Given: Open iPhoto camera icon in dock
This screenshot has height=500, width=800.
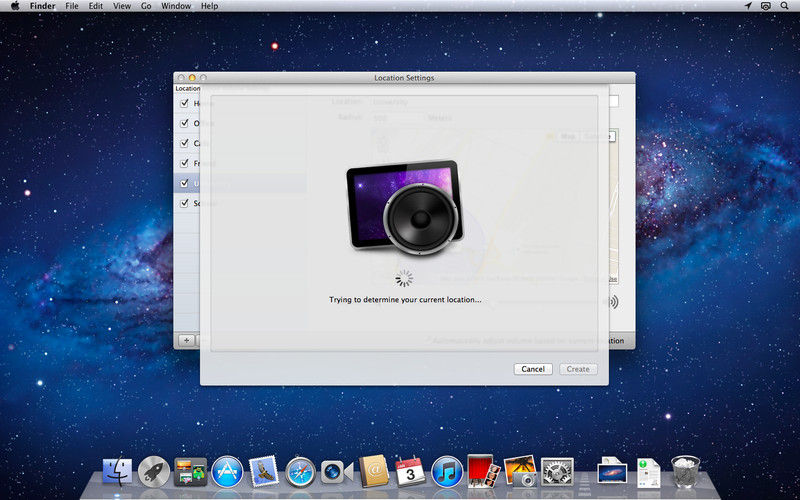Looking at the screenshot, I should (520, 471).
